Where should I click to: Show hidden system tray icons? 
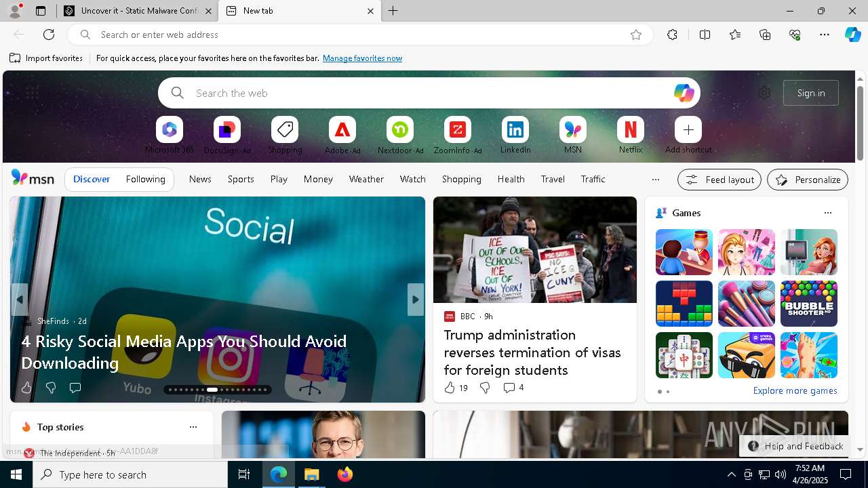731,474
